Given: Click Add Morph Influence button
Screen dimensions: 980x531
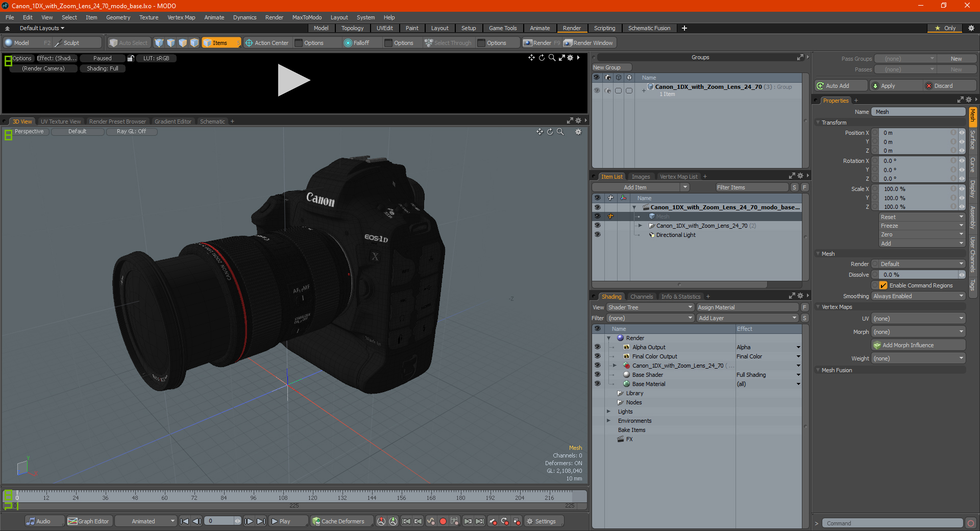Looking at the screenshot, I should pyautogui.click(x=919, y=345).
